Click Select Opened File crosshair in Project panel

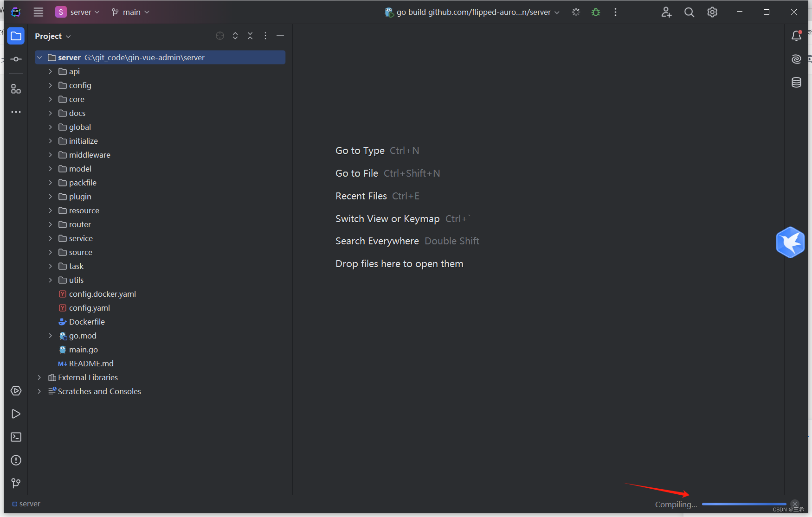[x=219, y=35]
